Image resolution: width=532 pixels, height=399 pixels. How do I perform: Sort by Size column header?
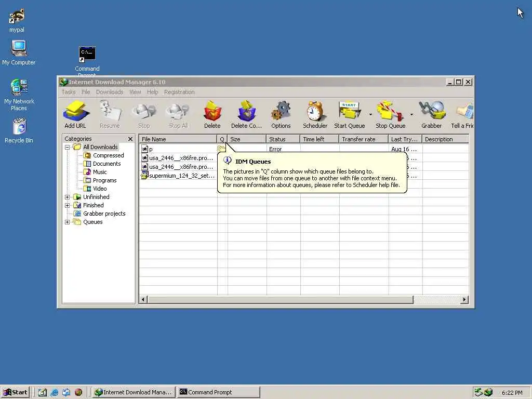click(x=247, y=139)
